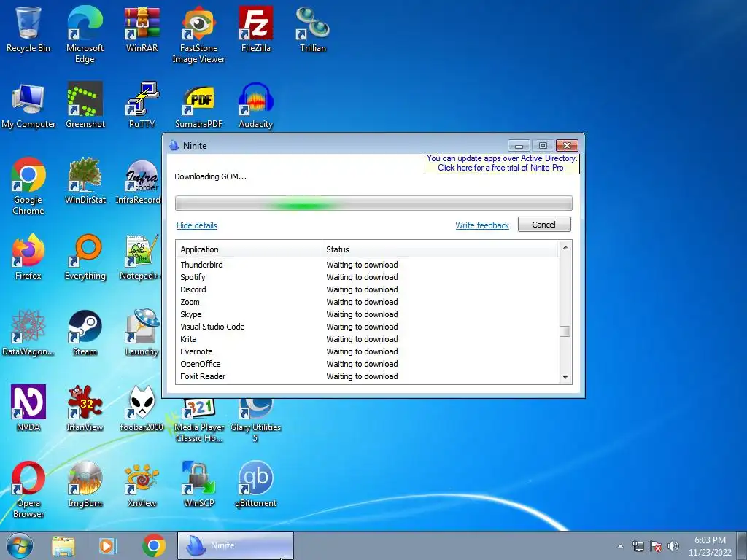Select the Glary Utilities 5 icon
The width and height of the screenshot is (747, 560).
click(256, 420)
